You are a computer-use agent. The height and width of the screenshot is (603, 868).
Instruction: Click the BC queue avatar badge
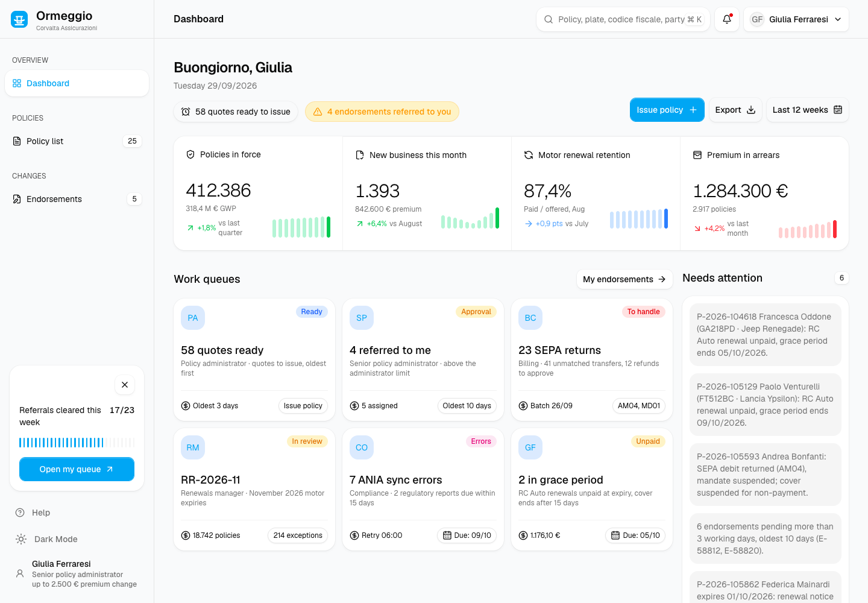[530, 318]
